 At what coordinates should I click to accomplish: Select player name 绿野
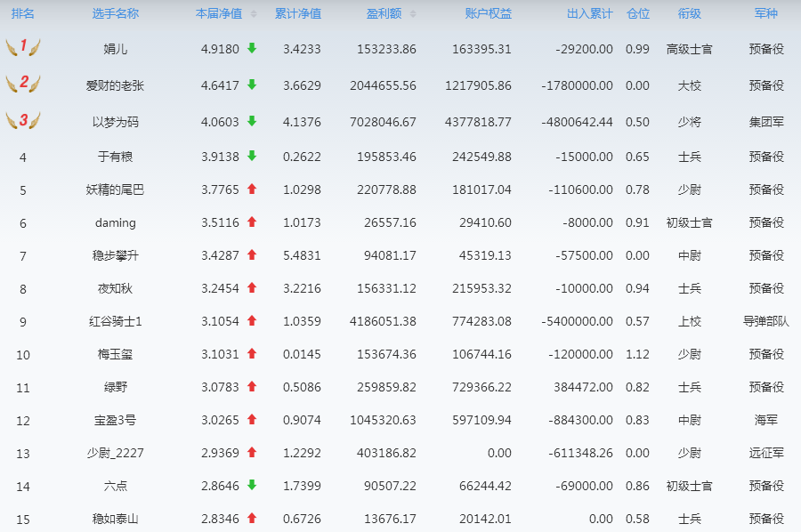tap(116, 387)
